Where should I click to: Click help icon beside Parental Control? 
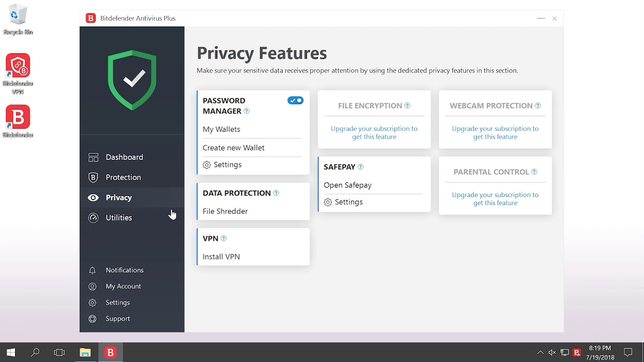point(534,172)
